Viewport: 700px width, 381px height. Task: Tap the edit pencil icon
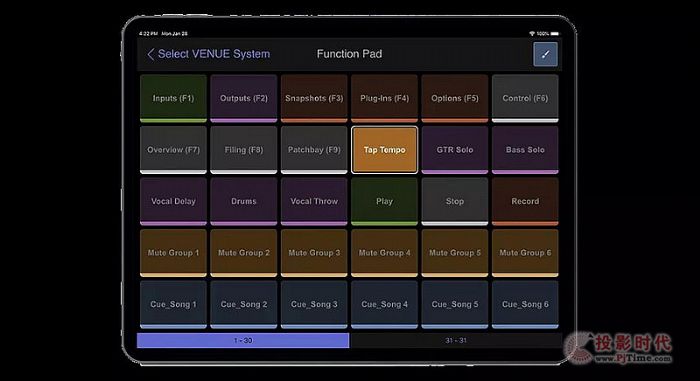(x=545, y=54)
